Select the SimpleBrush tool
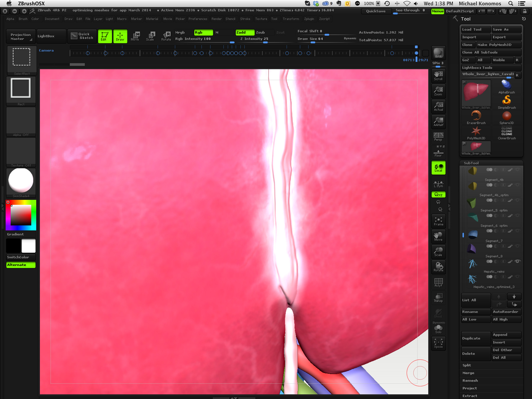Screen dimensions: 532x399 507,102
